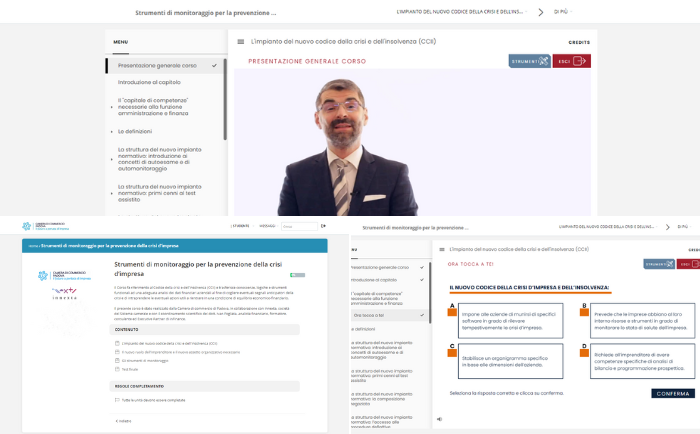Click the logout icon in the course page header

click(321, 226)
